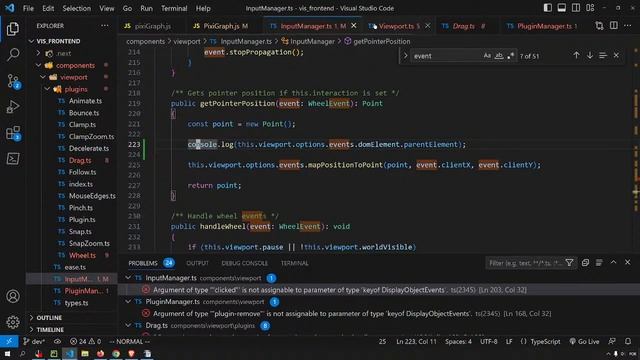Viewport: 640px width, 360px height.
Task: Toggle Match Whole Word in find widget
Action: point(499,56)
